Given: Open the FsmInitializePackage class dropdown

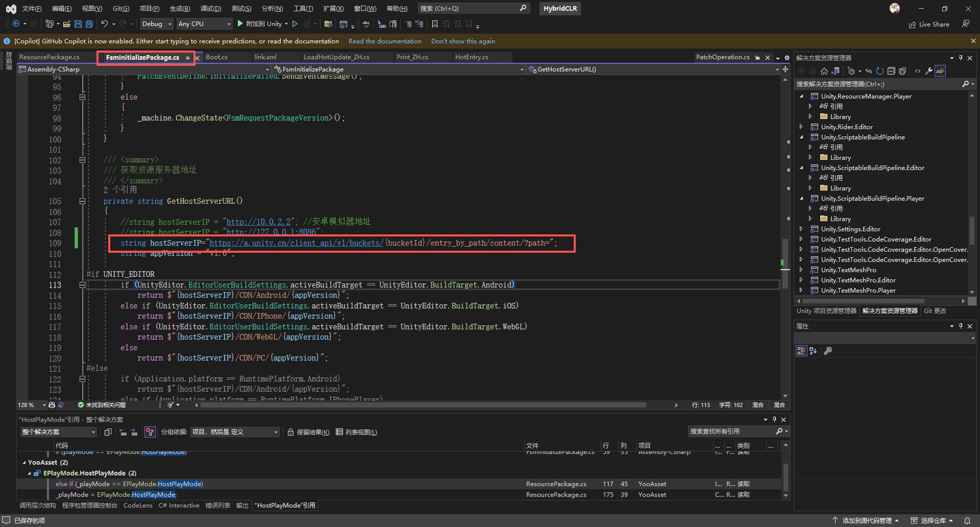Looking at the screenshot, I should 399,69.
